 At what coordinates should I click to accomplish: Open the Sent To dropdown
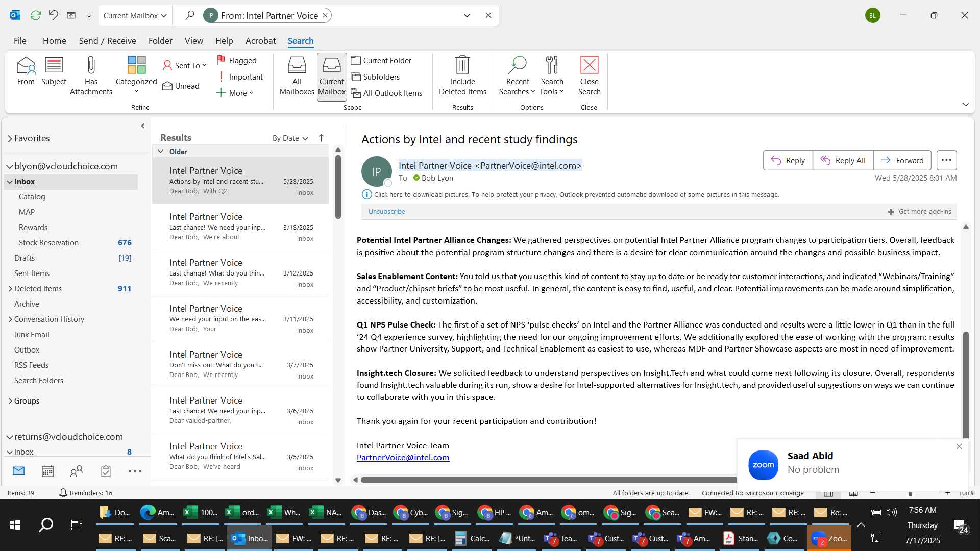[185, 65]
